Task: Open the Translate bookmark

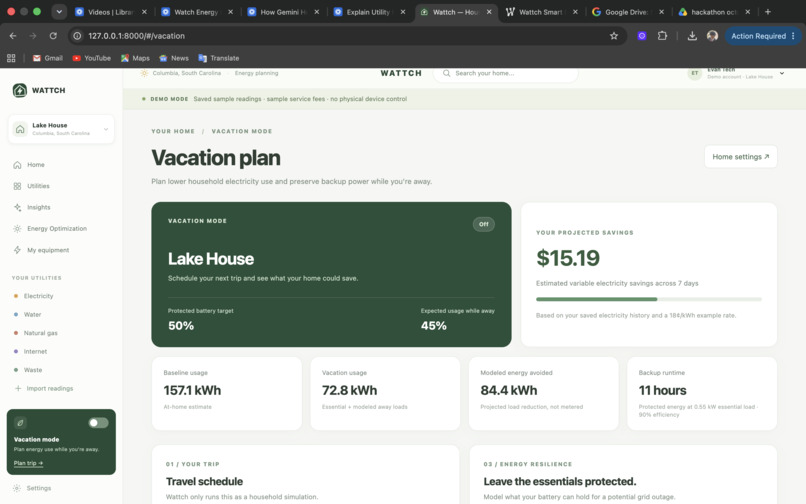Action: tap(219, 58)
